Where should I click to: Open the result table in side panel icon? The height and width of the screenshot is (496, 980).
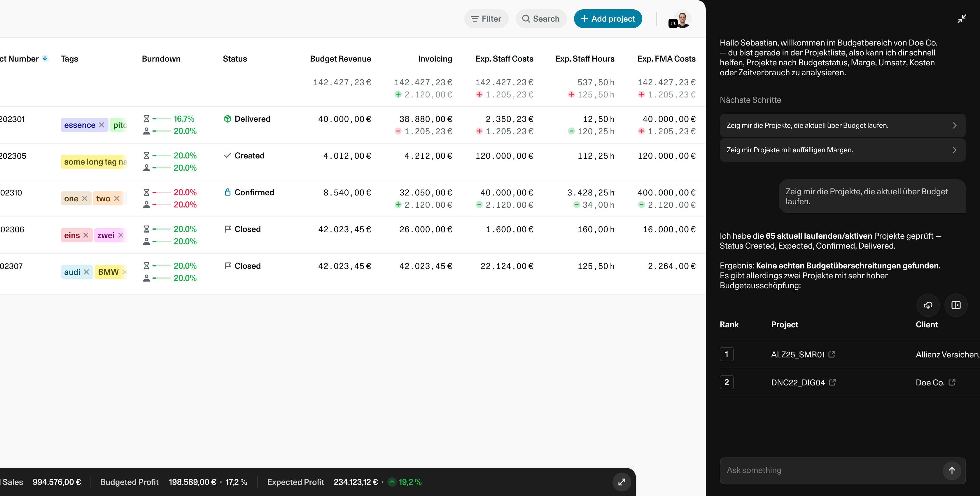[956, 305]
